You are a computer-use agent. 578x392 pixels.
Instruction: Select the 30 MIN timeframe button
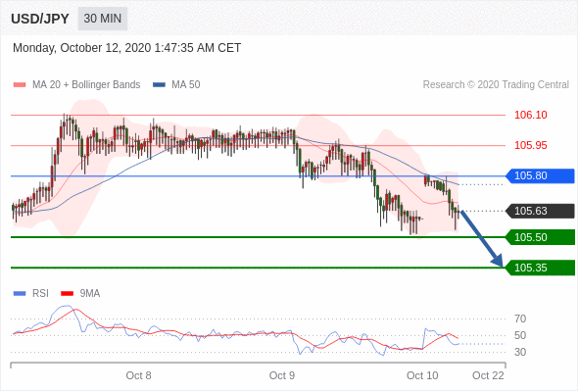pyautogui.click(x=103, y=19)
